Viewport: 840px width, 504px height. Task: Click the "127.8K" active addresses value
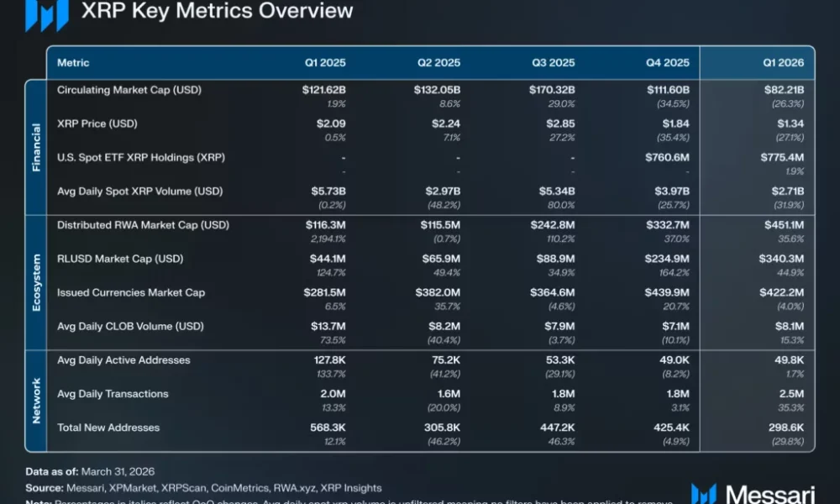[329, 360]
